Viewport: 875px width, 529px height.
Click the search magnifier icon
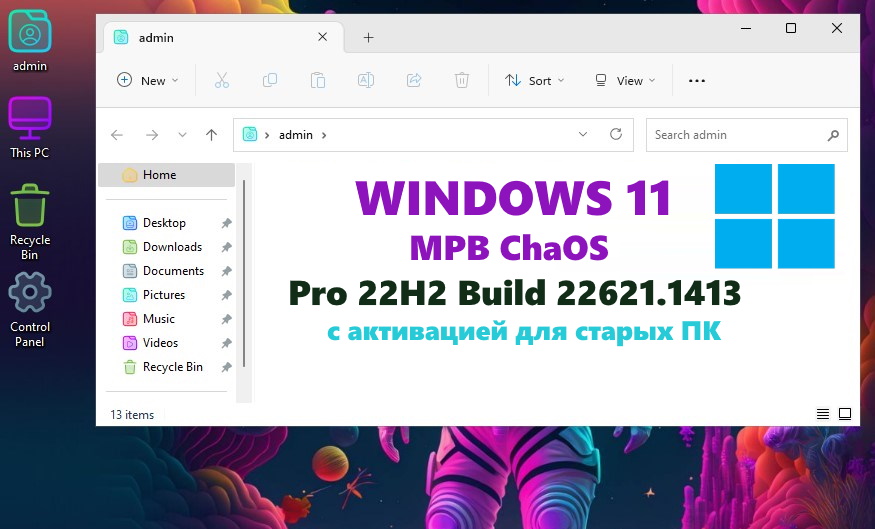click(x=833, y=135)
